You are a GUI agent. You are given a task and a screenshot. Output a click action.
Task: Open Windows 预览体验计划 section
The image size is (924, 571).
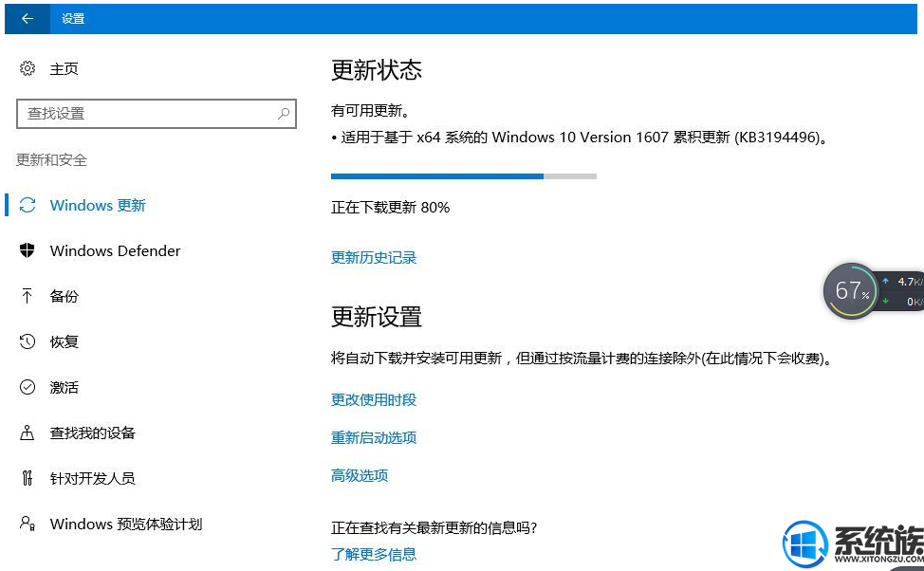126,524
